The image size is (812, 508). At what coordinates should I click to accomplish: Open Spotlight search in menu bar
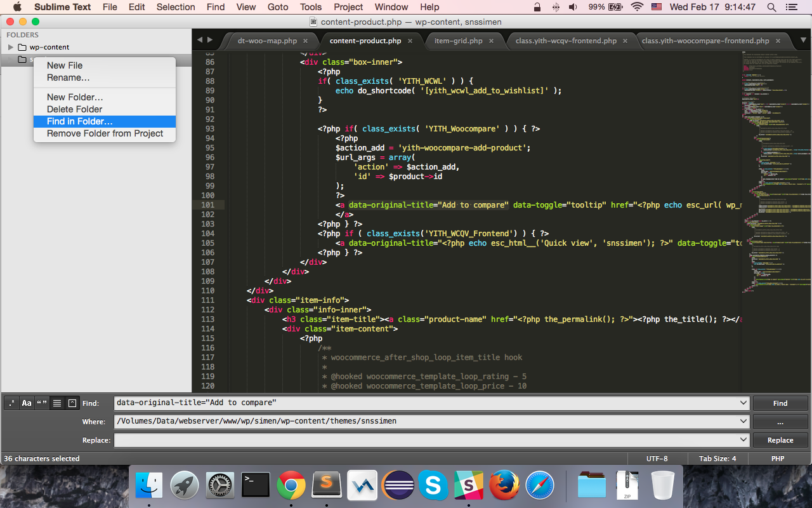[x=771, y=7]
